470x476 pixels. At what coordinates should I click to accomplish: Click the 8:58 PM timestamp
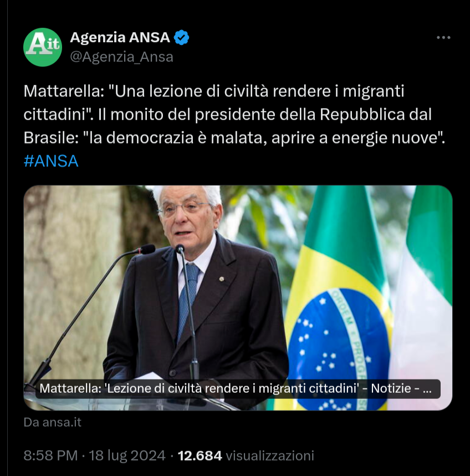pyautogui.click(x=50, y=455)
